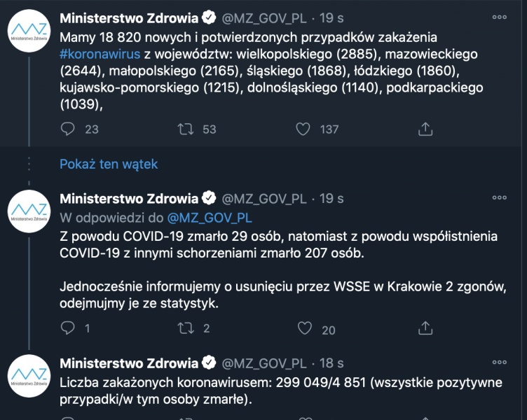Open Ministerstwo Zdrowia avatar on first tweet
Viewport: 527px width, 420px height.
(29, 36)
